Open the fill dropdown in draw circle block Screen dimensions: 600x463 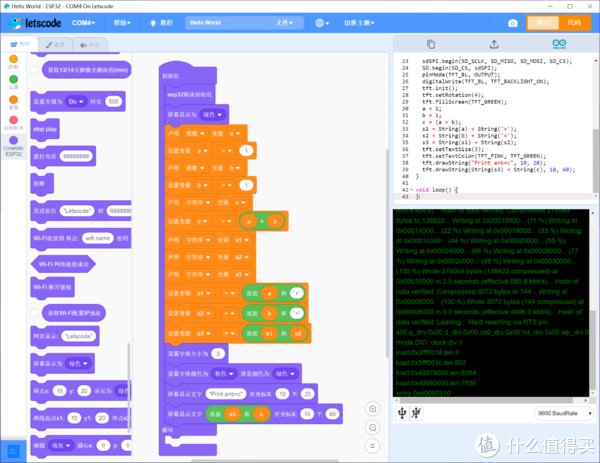click(x=60, y=445)
